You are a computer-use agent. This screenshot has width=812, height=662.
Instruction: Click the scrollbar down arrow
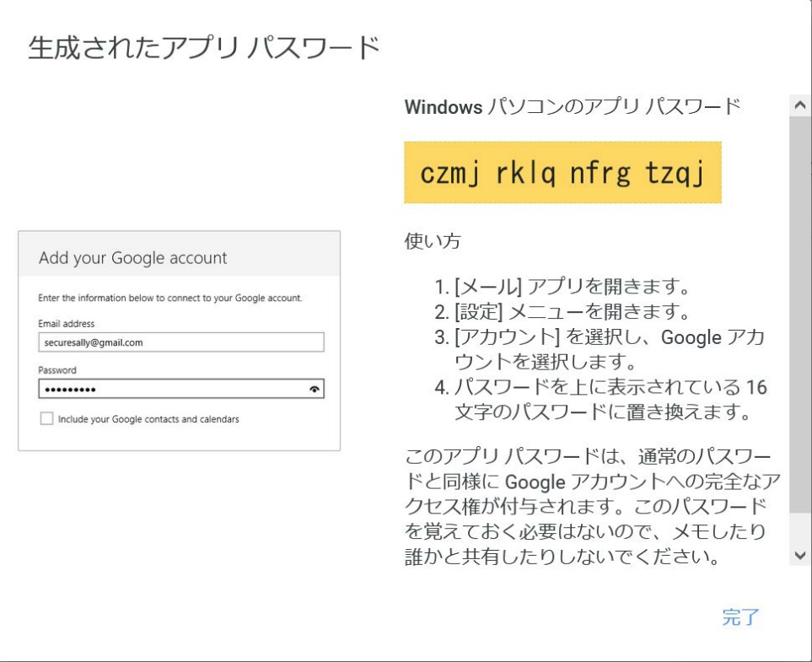[x=800, y=555]
